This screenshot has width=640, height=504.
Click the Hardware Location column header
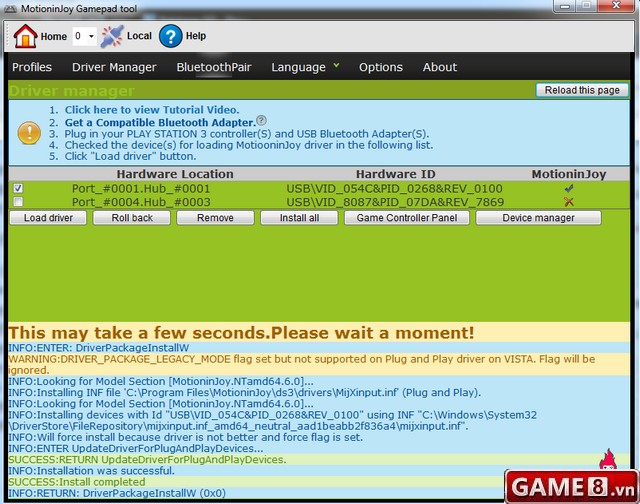175,174
